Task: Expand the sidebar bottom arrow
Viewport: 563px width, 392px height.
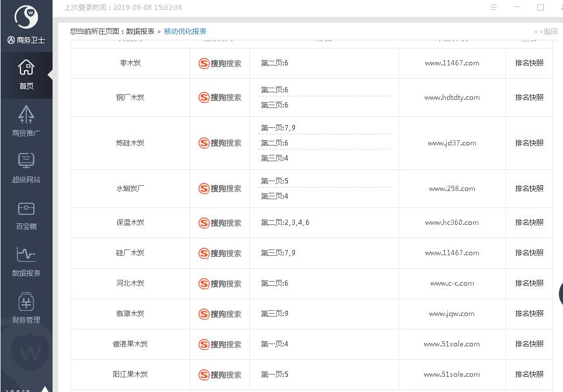Action: 44,388
